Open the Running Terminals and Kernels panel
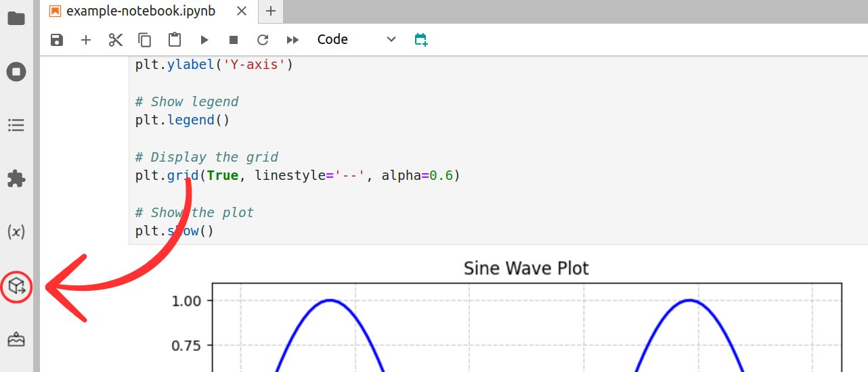Viewport: 868px width, 372px height. (x=16, y=72)
